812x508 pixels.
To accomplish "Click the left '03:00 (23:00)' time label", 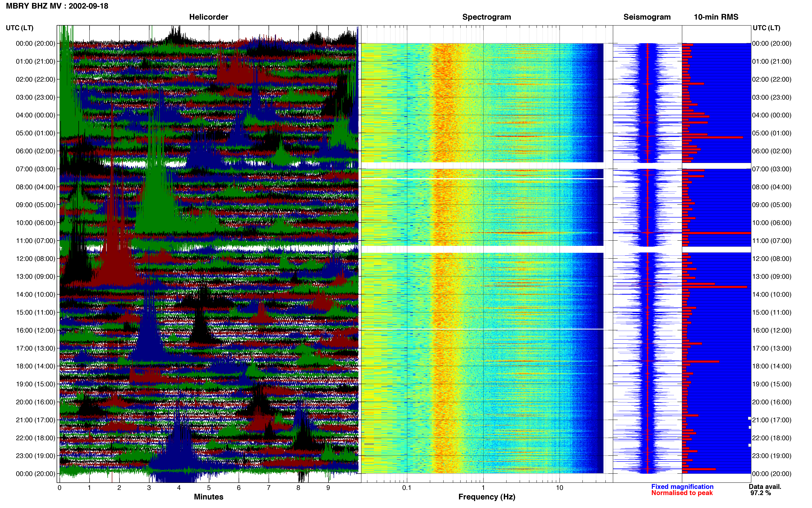I will (x=36, y=97).
